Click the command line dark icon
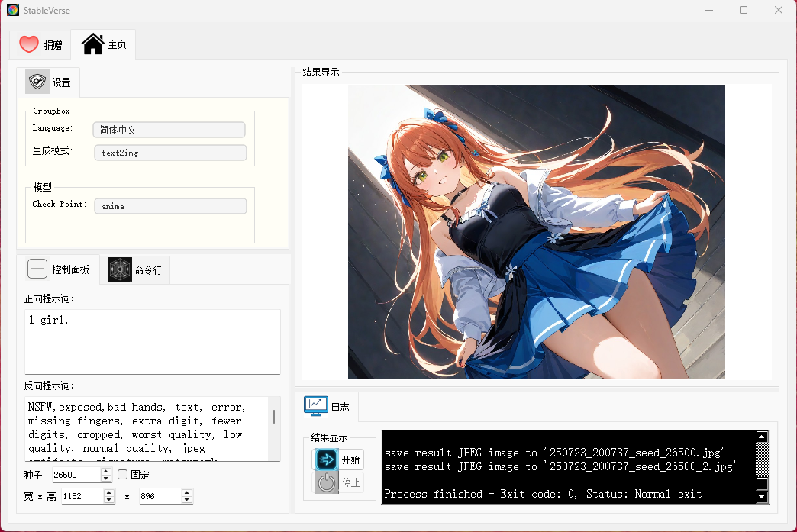The image size is (797, 532). point(119,269)
